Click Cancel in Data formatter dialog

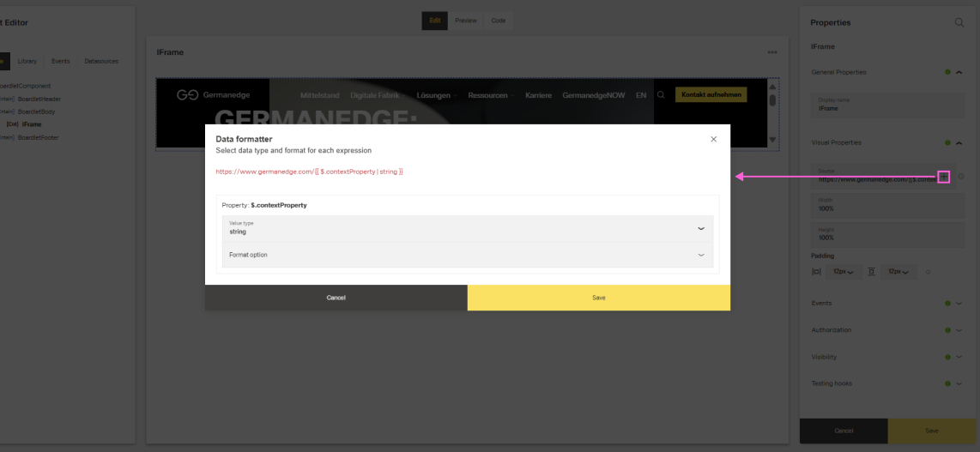336,298
